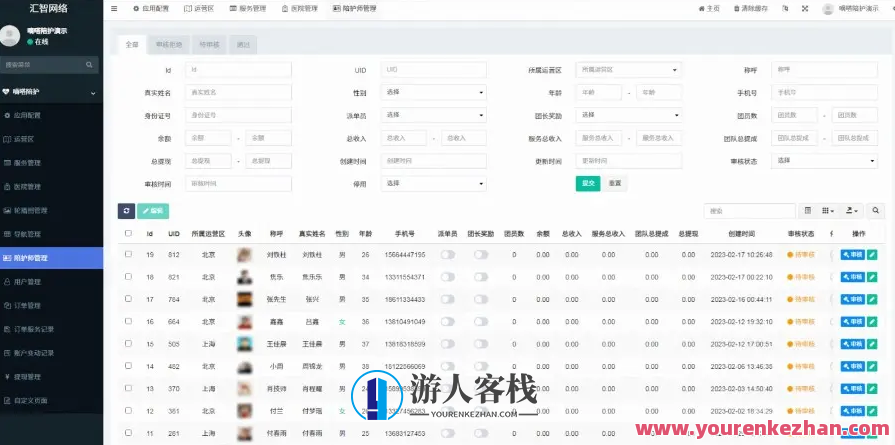Open 应用配置 in the top navigation bar
Viewport: 895px width, 445px height.
pos(151,9)
